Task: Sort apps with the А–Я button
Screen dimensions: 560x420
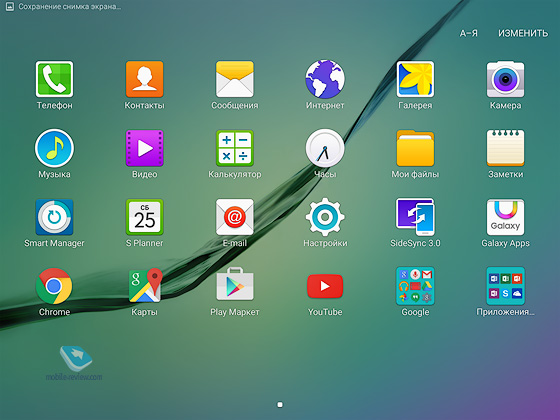Action: point(469,33)
